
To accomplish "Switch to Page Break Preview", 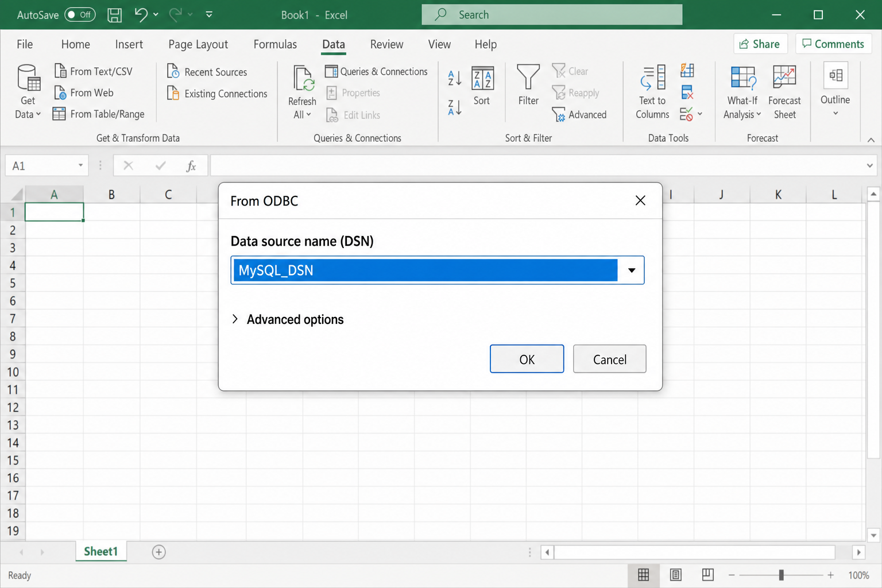I will (707, 575).
